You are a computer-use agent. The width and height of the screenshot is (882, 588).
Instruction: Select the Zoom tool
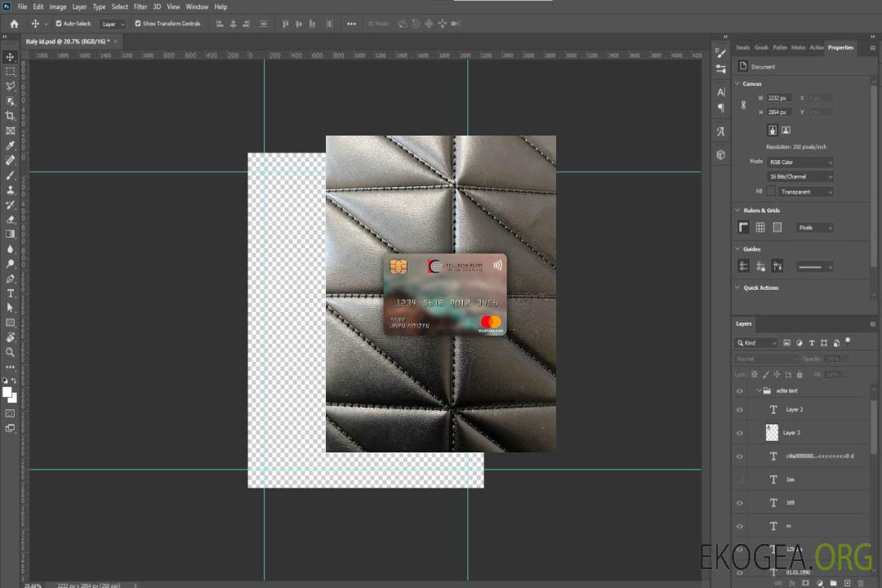[x=11, y=352]
